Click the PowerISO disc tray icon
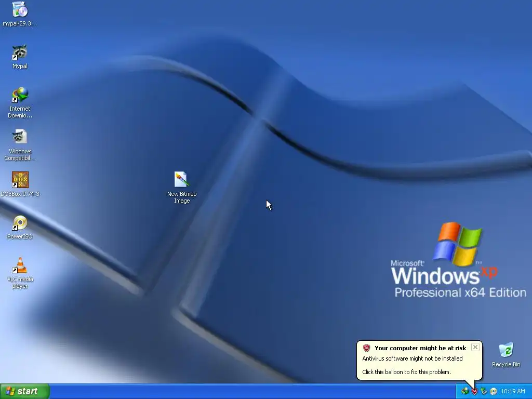The height and width of the screenshot is (399, 532). click(494, 391)
